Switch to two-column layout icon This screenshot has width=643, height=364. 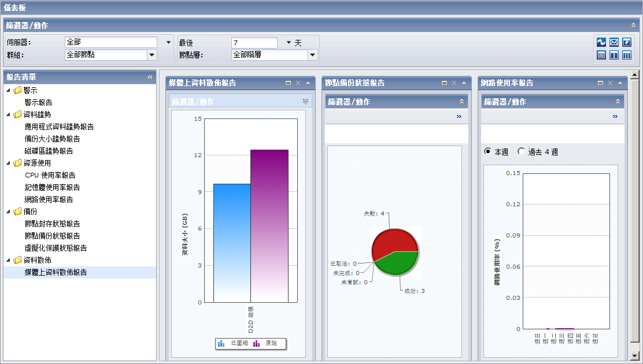pyautogui.click(x=614, y=55)
